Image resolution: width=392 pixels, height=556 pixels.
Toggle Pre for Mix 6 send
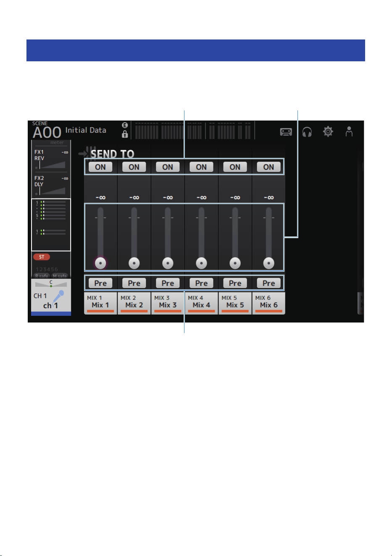click(268, 283)
